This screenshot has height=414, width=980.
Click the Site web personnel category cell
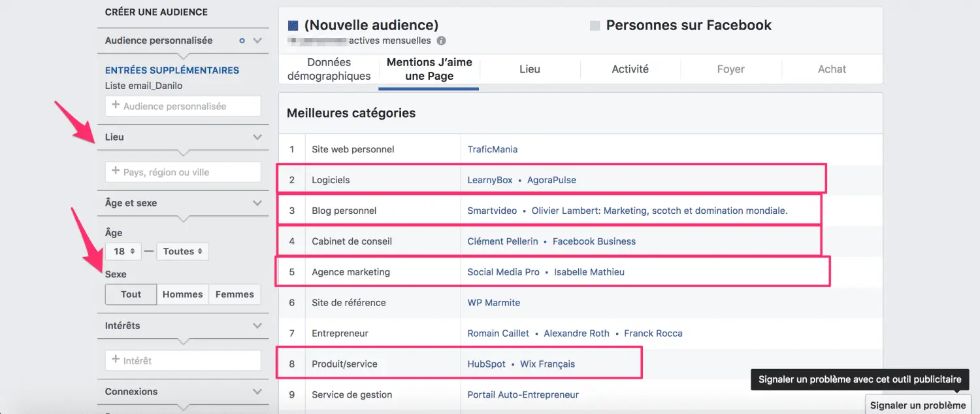[x=383, y=149]
